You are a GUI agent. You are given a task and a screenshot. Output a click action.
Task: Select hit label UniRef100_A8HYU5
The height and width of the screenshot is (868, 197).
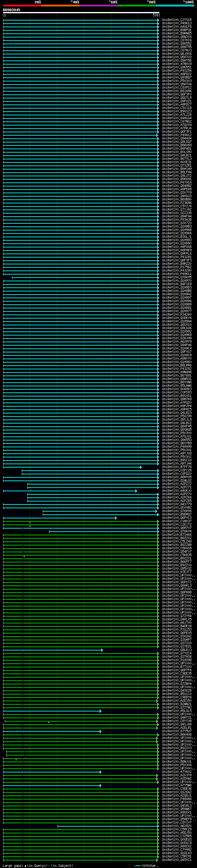click(177, 477)
